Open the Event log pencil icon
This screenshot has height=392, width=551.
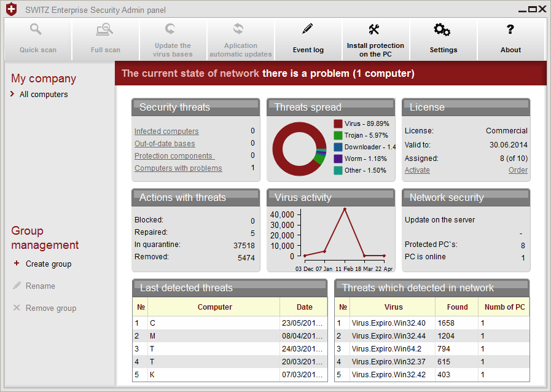[308, 29]
